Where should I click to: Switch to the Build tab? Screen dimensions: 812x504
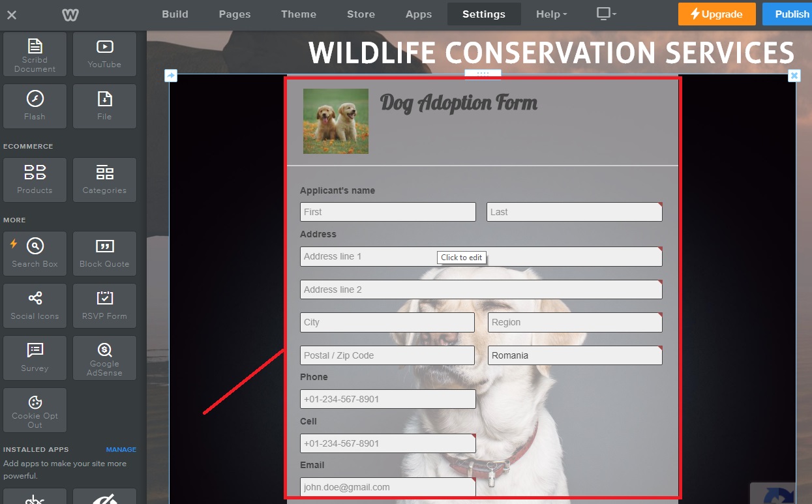pos(175,14)
